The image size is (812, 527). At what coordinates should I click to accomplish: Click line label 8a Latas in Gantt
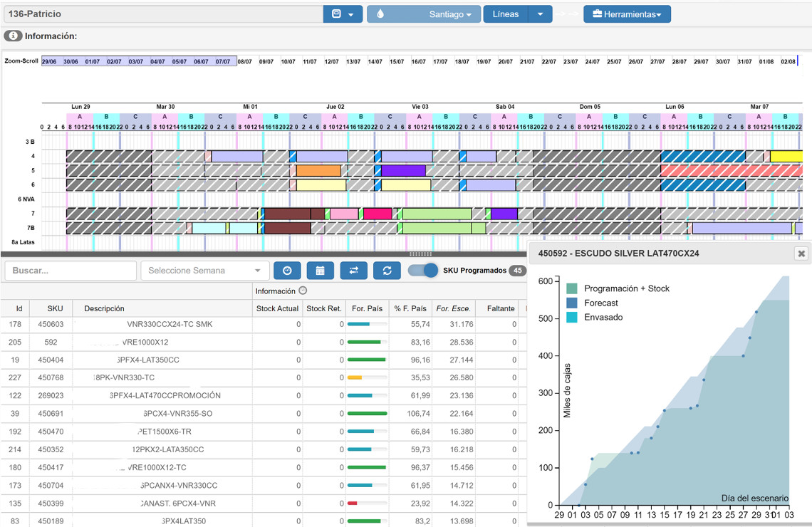coord(24,242)
